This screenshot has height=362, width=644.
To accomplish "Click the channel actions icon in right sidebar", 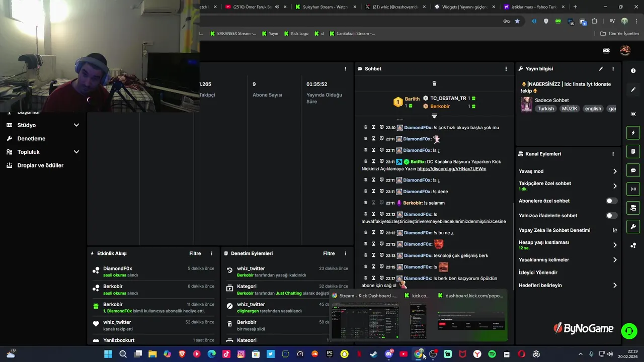I will (633, 208).
